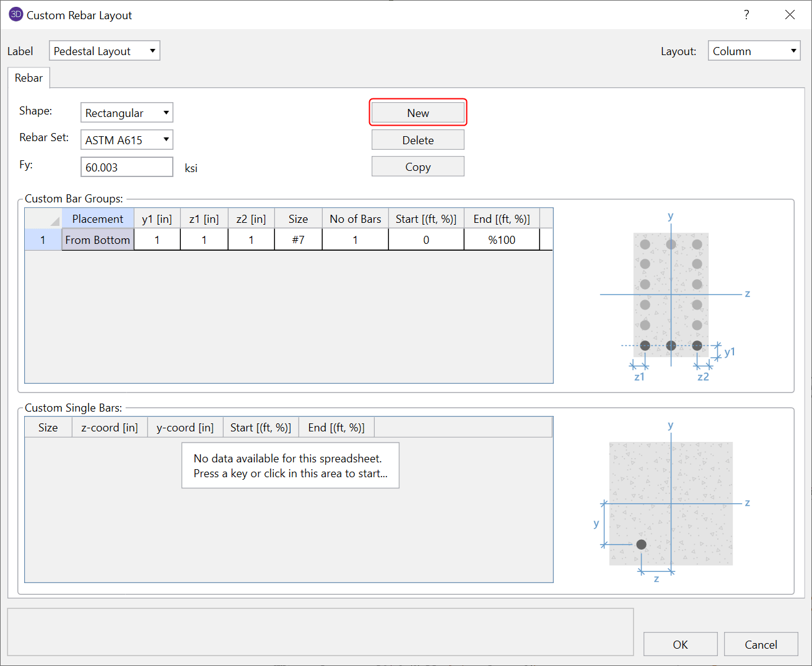This screenshot has height=666, width=812.
Task: Expand the Layout dropdown set to Column
Action: pos(754,51)
